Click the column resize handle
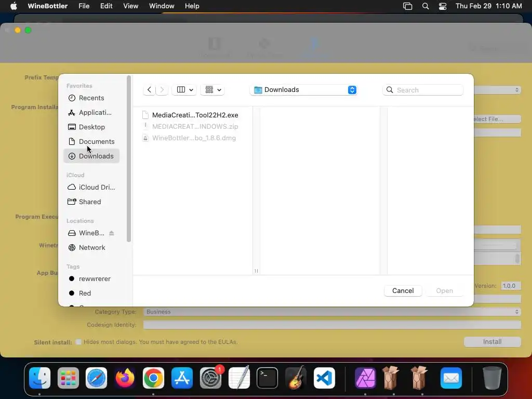The width and height of the screenshot is (532, 399). point(256,271)
